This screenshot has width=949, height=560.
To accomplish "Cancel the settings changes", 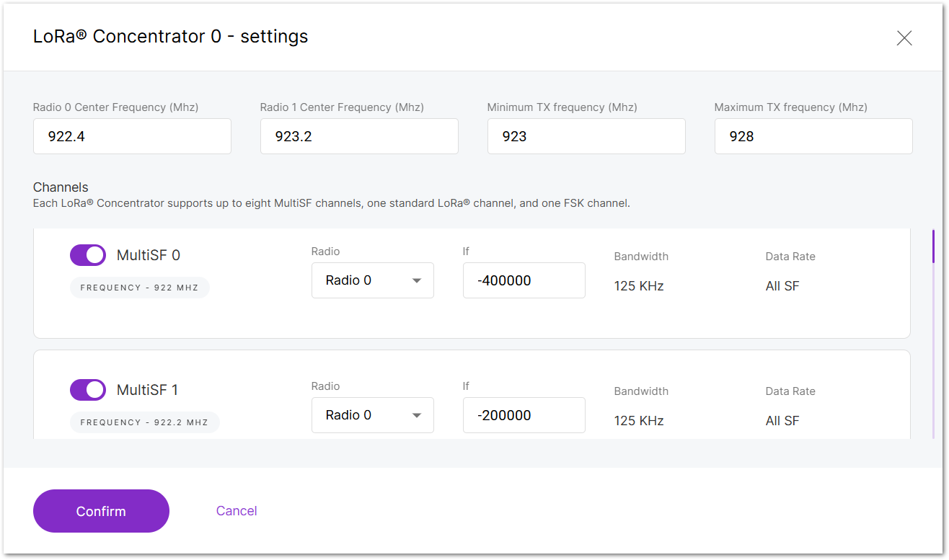I will (237, 511).
